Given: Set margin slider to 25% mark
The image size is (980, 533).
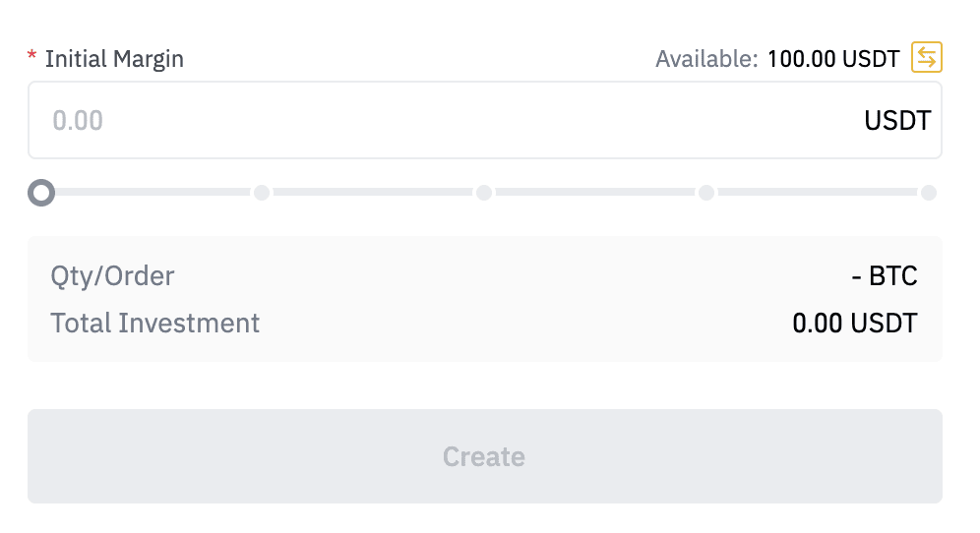Looking at the screenshot, I should pyautogui.click(x=262, y=193).
